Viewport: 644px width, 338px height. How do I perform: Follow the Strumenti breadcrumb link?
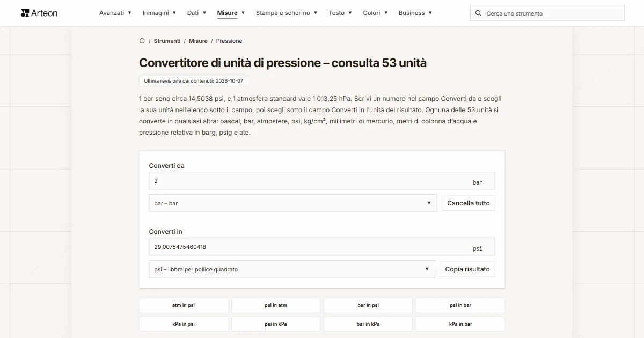[167, 41]
